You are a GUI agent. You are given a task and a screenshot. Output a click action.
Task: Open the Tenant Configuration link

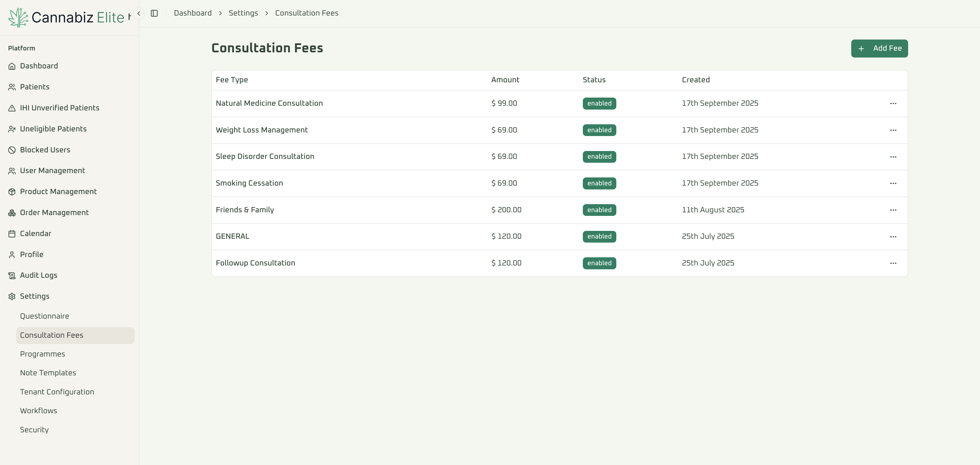click(57, 391)
